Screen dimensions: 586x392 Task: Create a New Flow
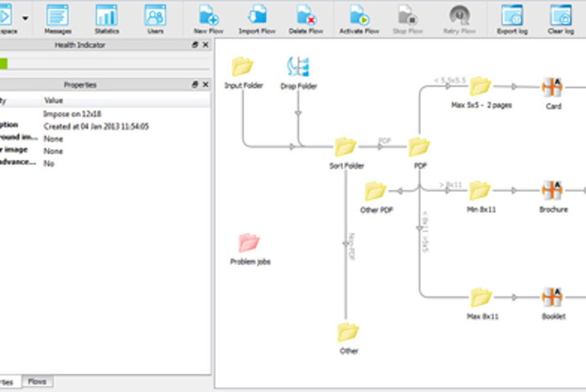209,19
